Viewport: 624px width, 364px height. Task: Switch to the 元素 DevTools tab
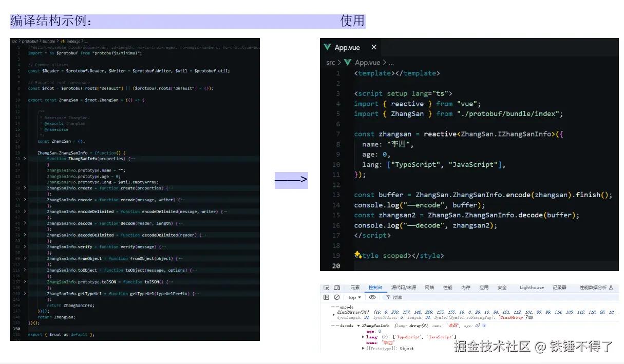[x=355, y=288]
